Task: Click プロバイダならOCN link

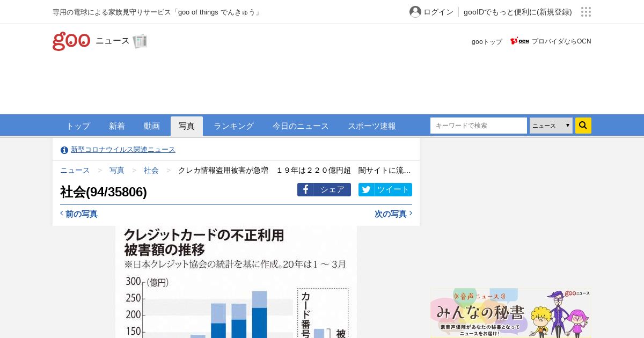Action: tap(561, 41)
